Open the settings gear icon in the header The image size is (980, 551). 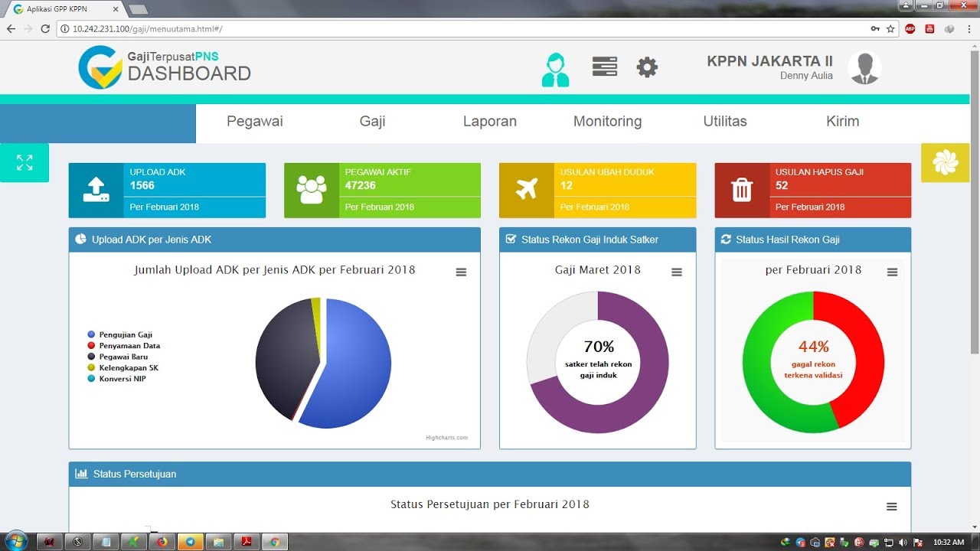(x=647, y=67)
